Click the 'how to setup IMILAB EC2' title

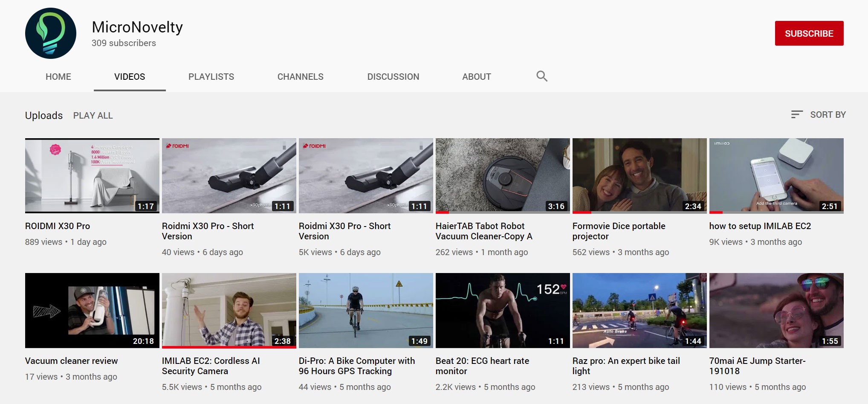click(760, 226)
